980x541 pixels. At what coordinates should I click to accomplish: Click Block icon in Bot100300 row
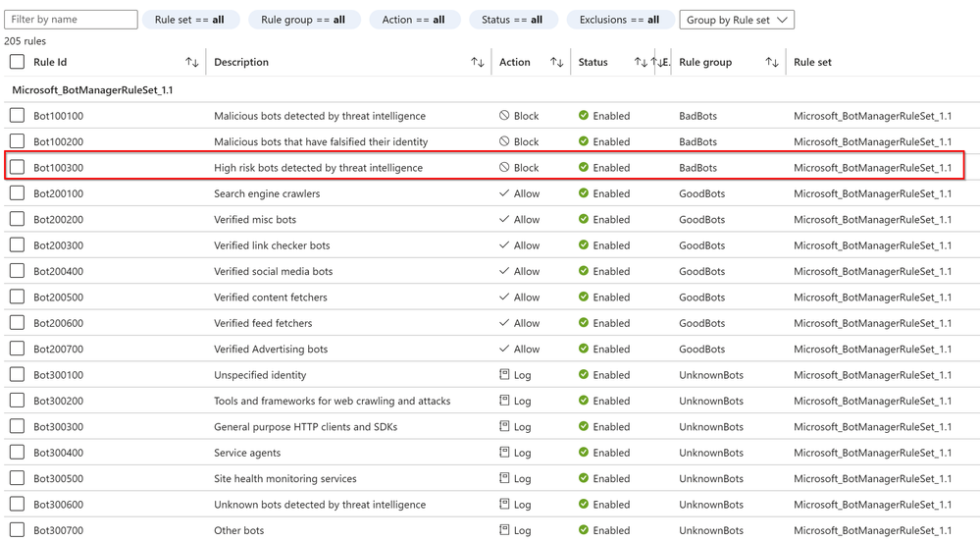[x=504, y=167]
